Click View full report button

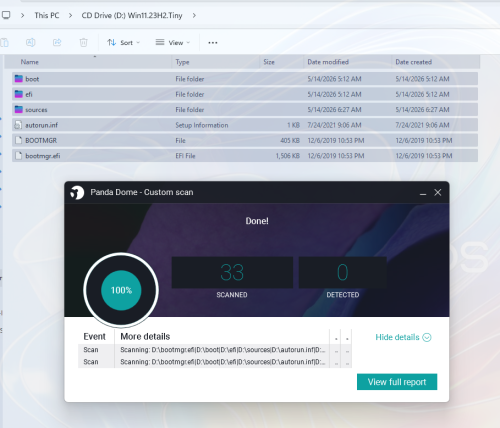click(x=397, y=382)
